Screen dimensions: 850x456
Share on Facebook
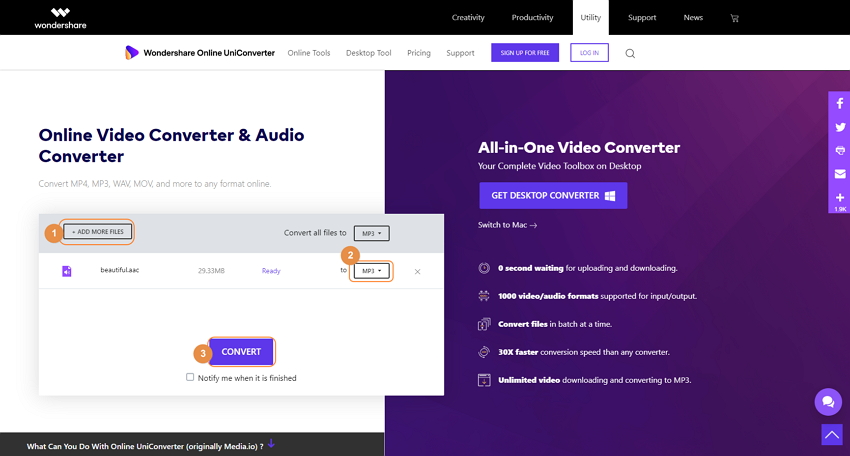(840, 104)
